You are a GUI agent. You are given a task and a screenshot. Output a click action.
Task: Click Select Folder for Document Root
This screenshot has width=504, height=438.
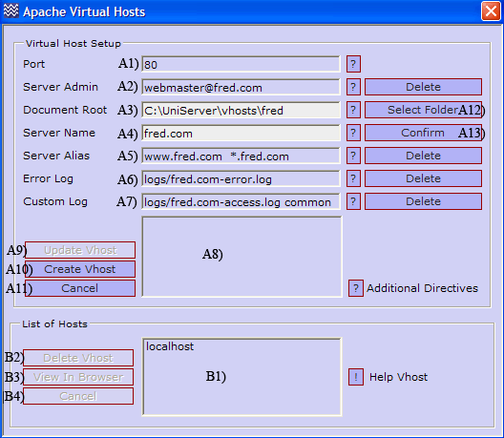(423, 110)
